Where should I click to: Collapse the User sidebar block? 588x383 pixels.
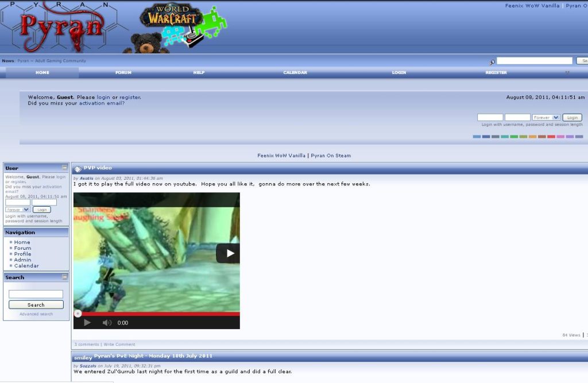(65, 168)
